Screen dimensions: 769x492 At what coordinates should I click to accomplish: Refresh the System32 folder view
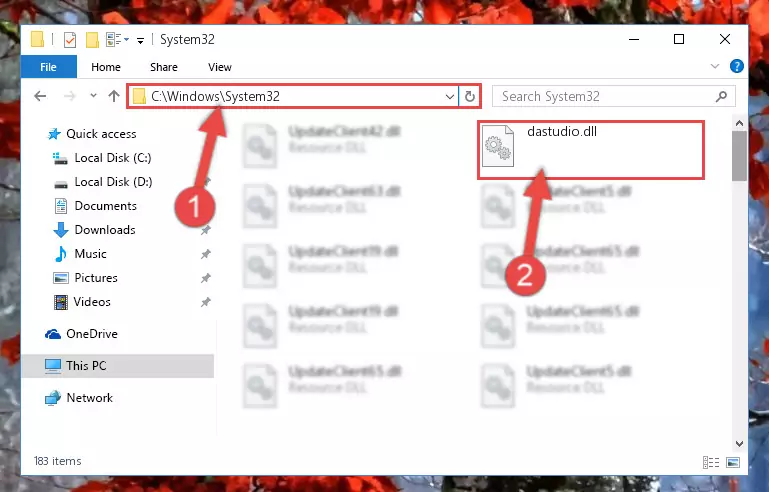click(x=469, y=96)
